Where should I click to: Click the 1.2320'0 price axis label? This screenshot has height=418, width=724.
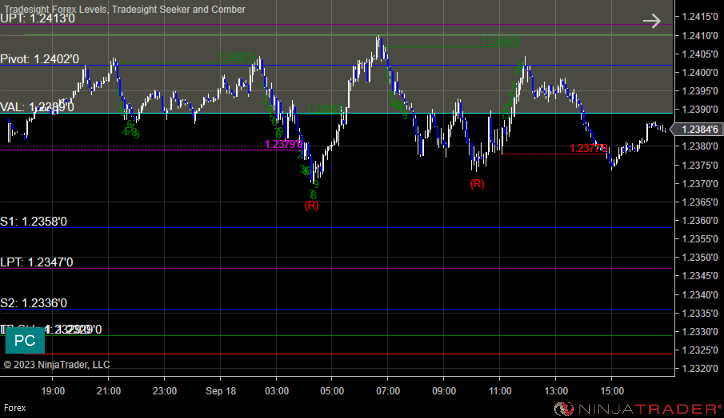coord(700,369)
